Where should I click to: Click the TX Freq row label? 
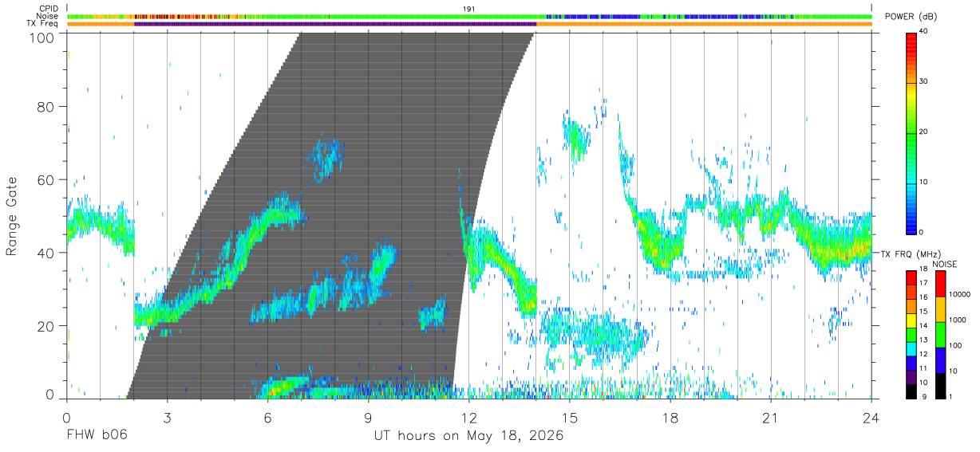pos(42,24)
